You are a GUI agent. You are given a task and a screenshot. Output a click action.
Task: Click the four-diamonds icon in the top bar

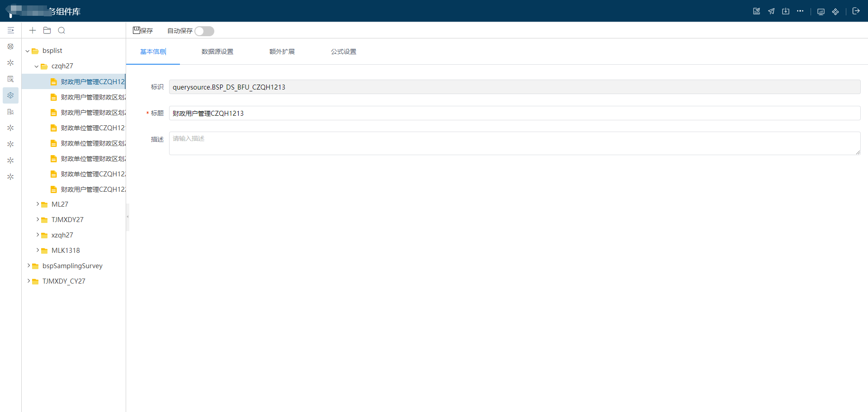click(x=835, y=12)
